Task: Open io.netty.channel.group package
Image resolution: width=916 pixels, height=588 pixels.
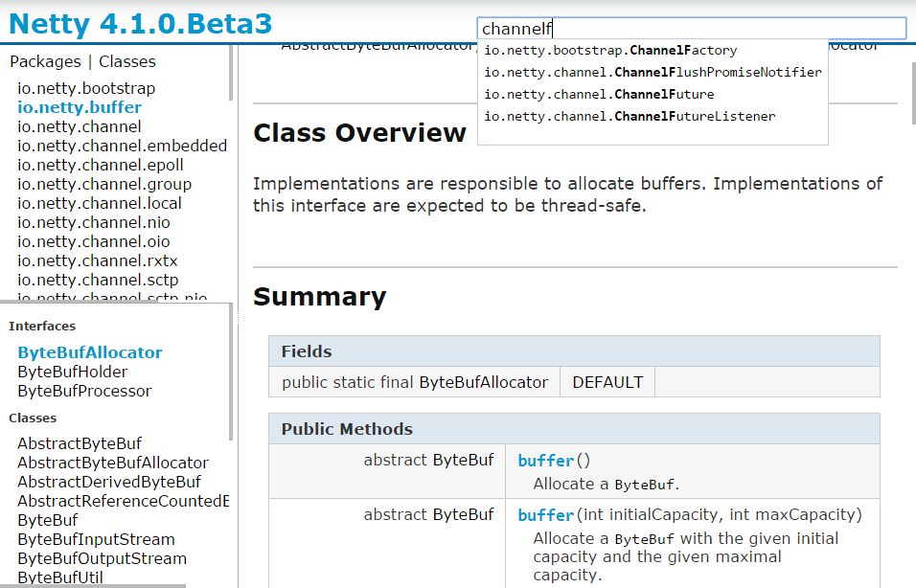Action: [104, 185]
